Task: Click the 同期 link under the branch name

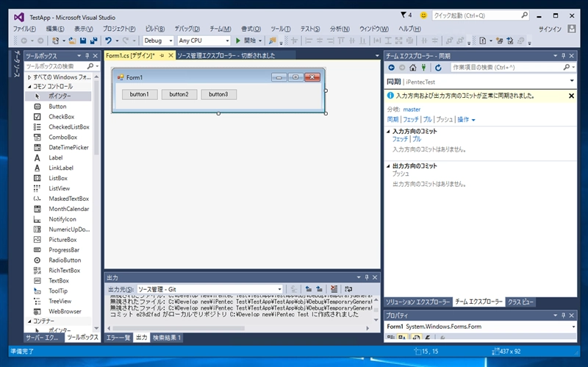Action: tap(392, 120)
